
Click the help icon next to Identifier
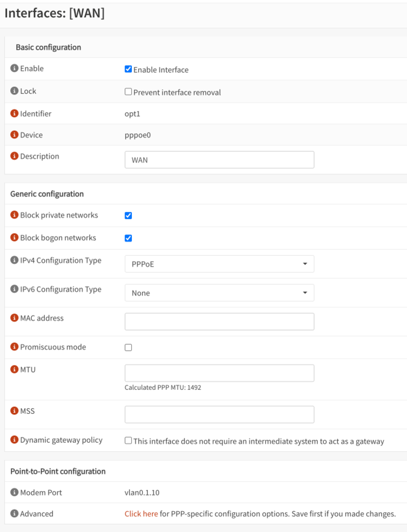tap(14, 114)
